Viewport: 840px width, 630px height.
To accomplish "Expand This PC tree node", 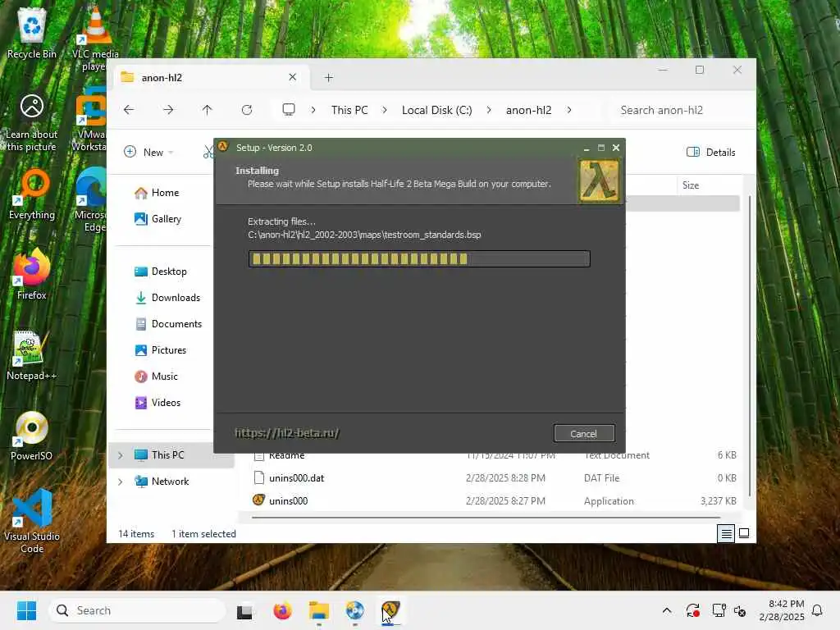I will tap(121, 454).
